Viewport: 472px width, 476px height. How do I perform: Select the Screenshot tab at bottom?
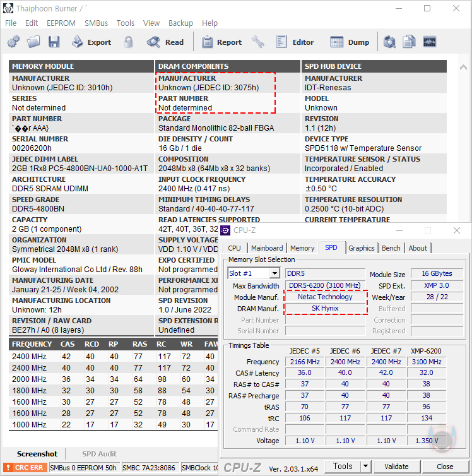37,454
